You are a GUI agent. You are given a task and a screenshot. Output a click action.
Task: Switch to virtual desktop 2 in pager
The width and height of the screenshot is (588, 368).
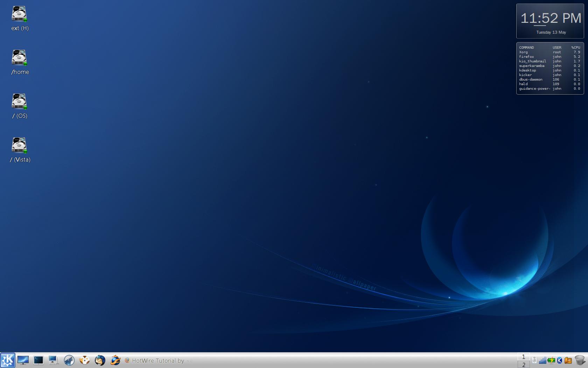click(524, 364)
